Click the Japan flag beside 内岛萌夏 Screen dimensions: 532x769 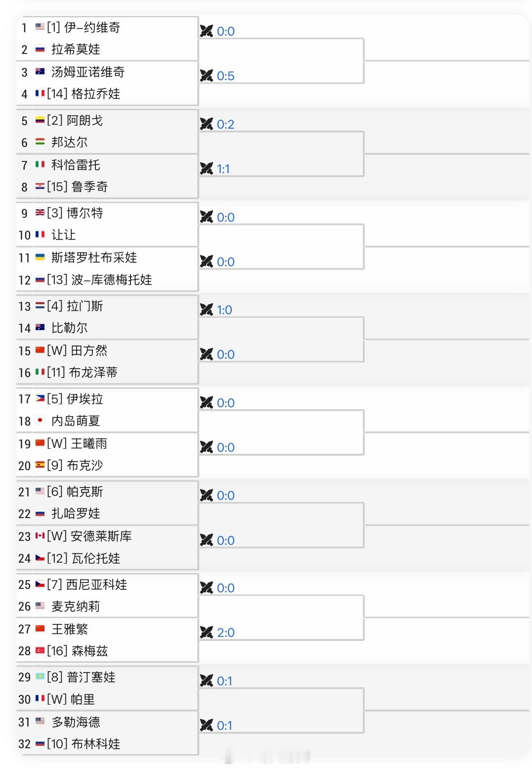[x=40, y=421]
